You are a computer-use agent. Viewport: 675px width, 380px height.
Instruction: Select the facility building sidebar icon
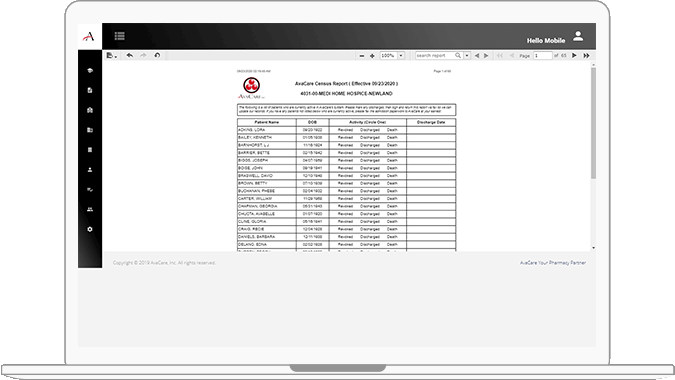click(x=90, y=110)
